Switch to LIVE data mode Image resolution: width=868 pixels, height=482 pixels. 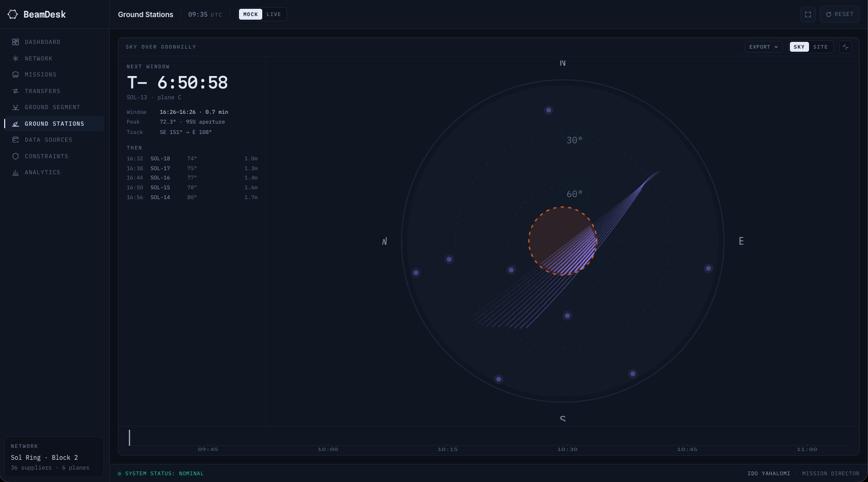274,14
